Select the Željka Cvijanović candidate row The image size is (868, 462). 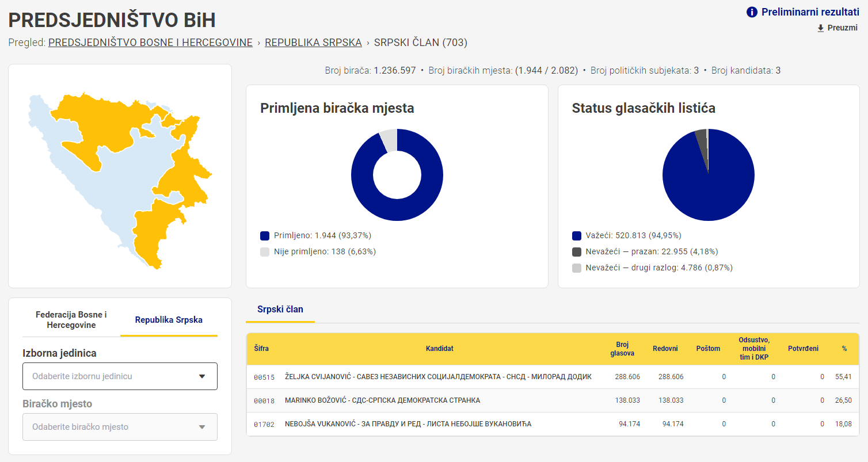[553, 377]
